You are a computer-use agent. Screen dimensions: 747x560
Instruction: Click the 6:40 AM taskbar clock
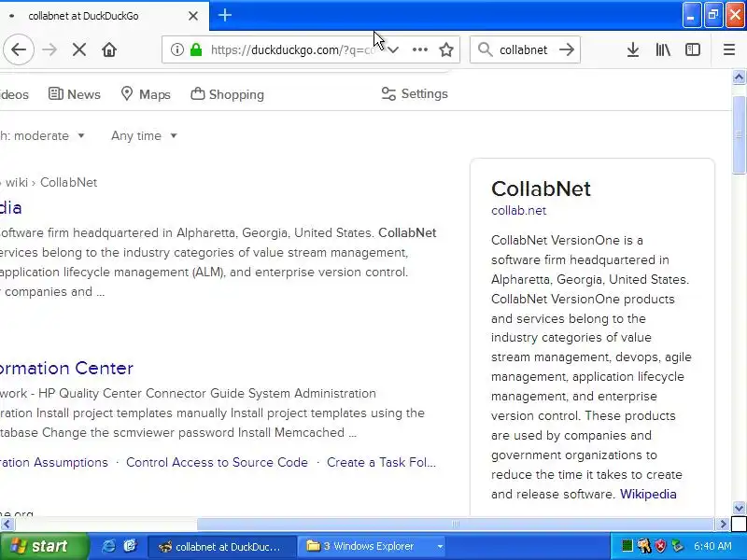[712, 546]
